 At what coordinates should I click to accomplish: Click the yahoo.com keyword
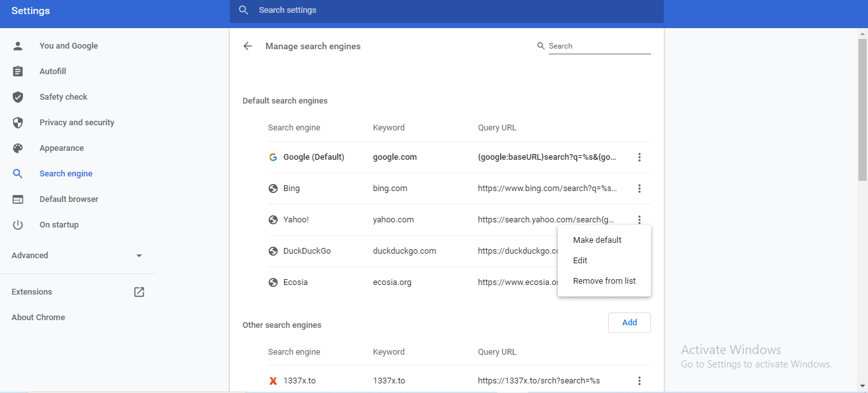[x=393, y=220]
